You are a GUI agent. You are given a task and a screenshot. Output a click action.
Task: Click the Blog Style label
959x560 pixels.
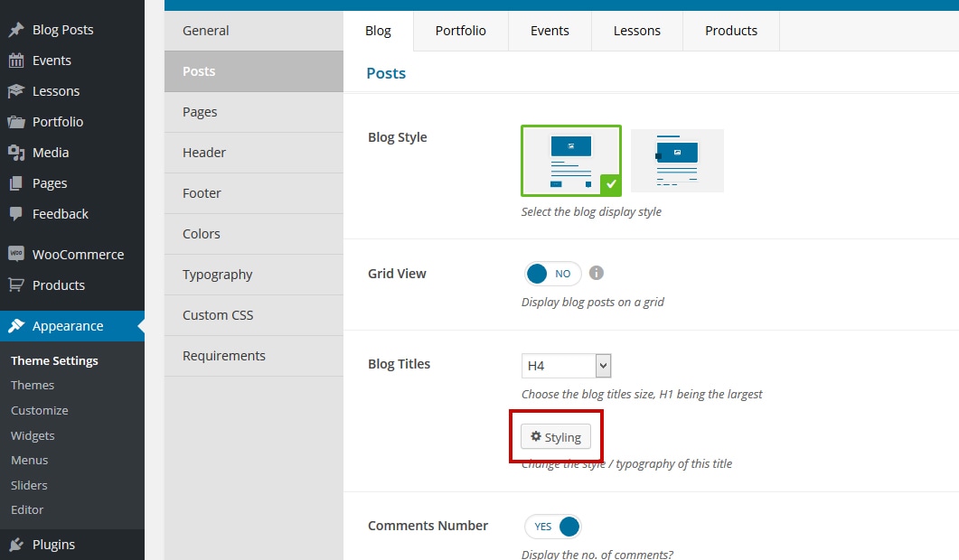(x=398, y=137)
